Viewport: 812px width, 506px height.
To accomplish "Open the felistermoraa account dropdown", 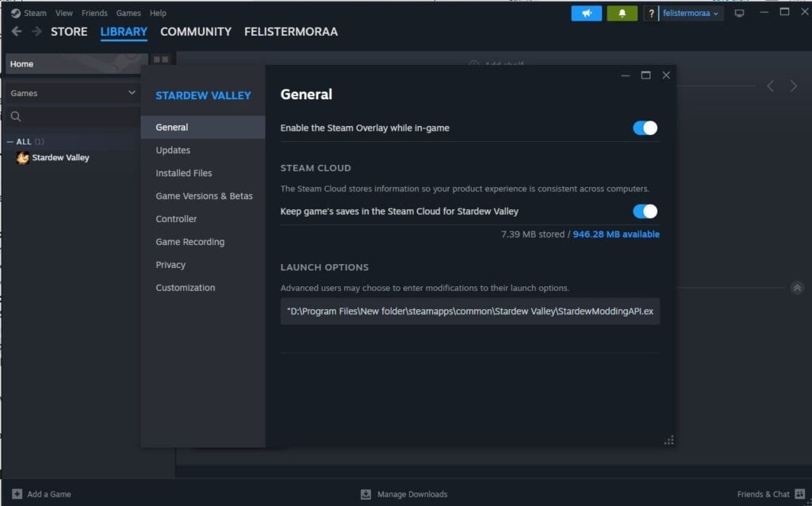I will 691,13.
